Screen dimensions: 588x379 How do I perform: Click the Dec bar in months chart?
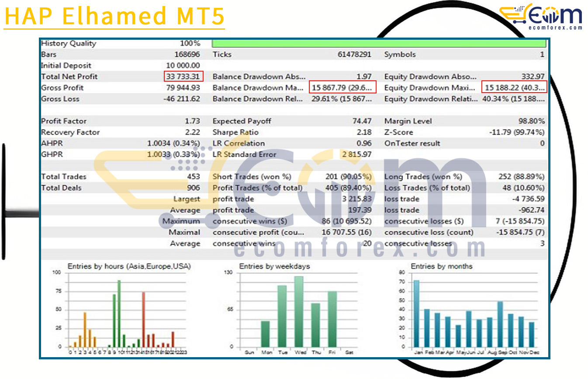(532, 334)
